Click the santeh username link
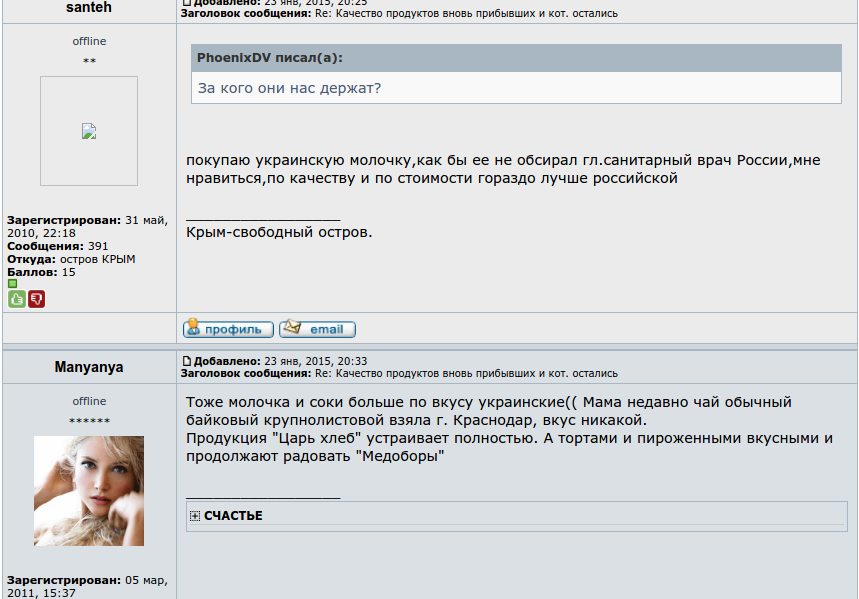 tap(89, 7)
